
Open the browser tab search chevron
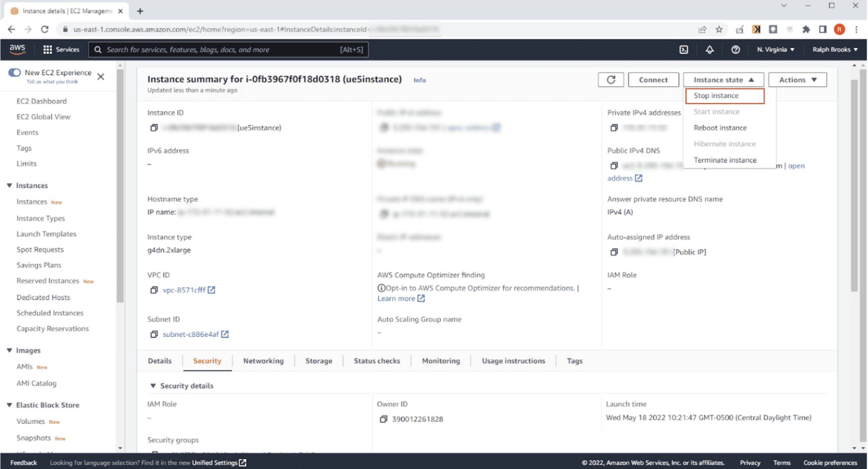pyautogui.click(x=784, y=6)
